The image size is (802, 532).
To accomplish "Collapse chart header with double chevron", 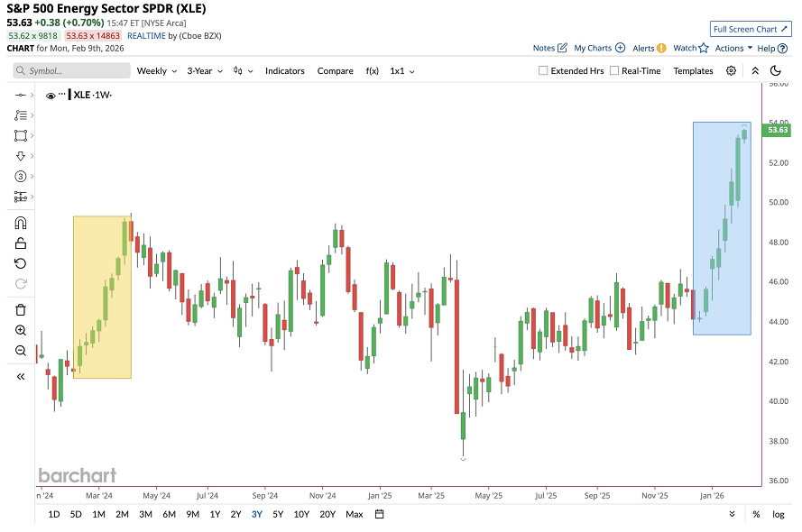I will click(755, 70).
